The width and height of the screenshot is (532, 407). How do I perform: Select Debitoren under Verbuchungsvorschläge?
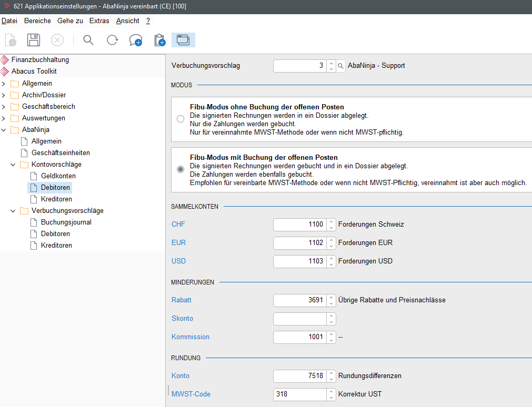coord(55,233)
